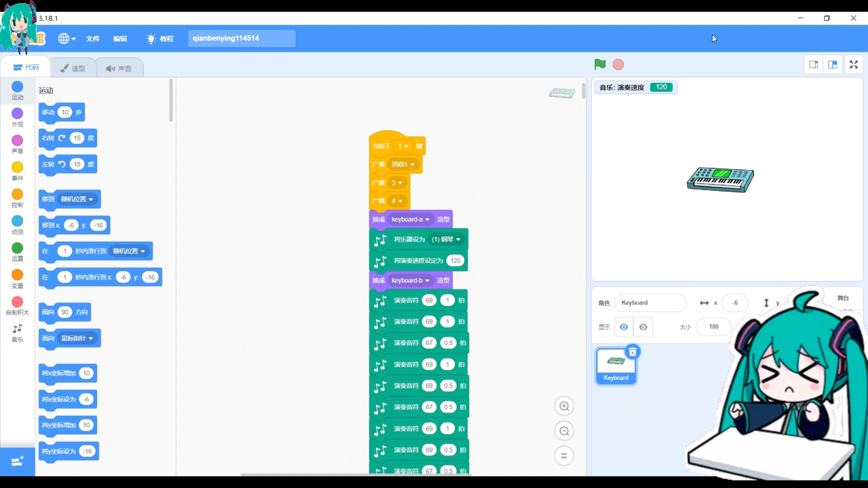The image size is (868, 488).
Task: Click the tempo value 120 in block
Action: pos(455,260)
